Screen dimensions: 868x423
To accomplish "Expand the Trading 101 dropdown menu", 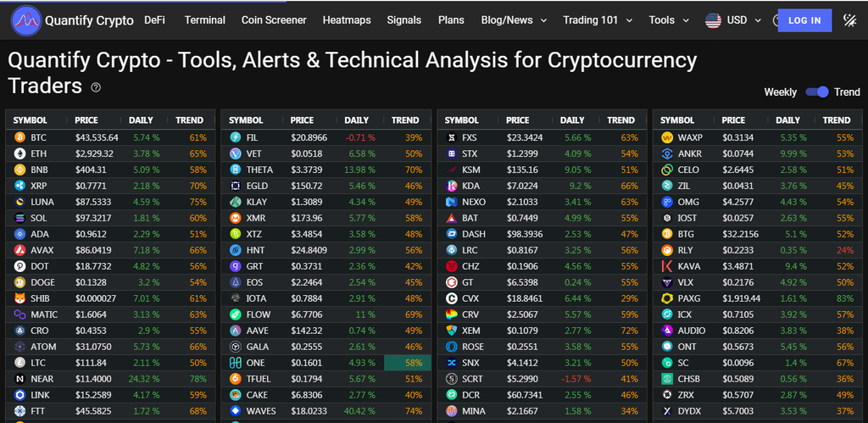I will [x=598, y=20].
